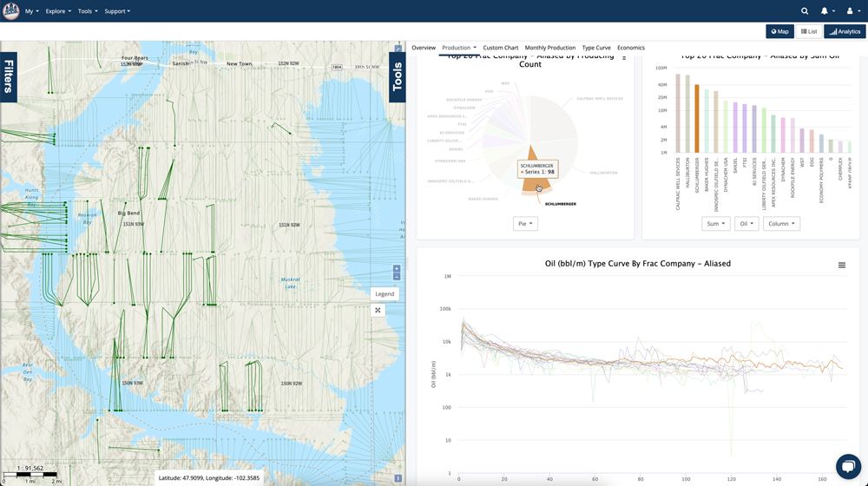Click the map fullscreen arrows icon below Legend
This screenshot has width=868, height=486.
pyautogui.click(x=378, y=311)
